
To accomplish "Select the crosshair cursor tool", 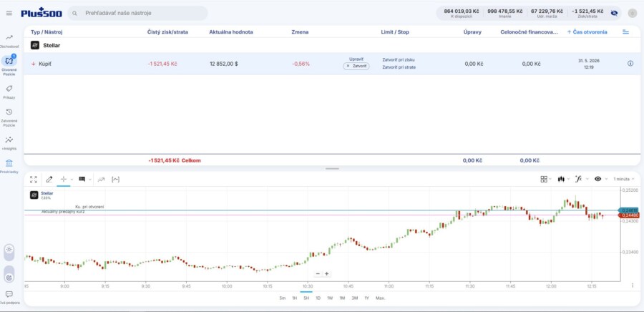I will tap(64, 180).
